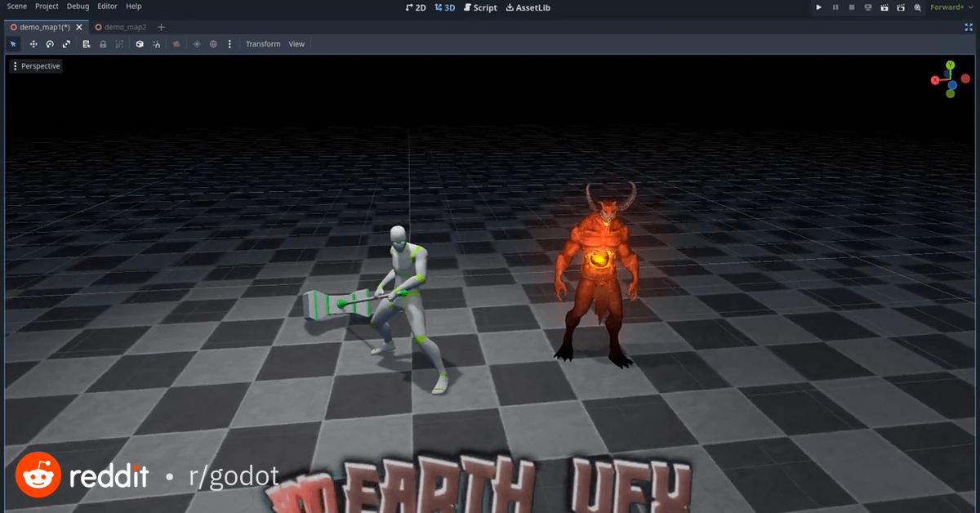
Task: Open the Transform menu in viewport toolbar
Action: (x=263, y=44)
